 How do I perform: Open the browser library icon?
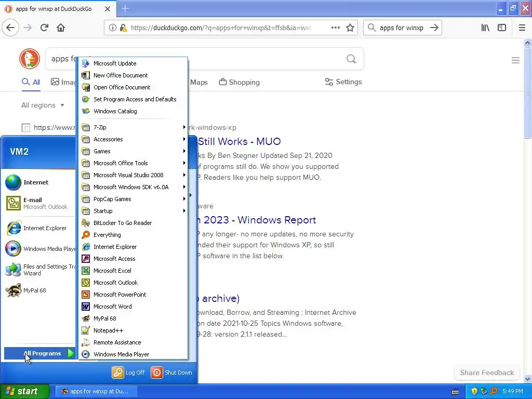click(x=485, y=28)
